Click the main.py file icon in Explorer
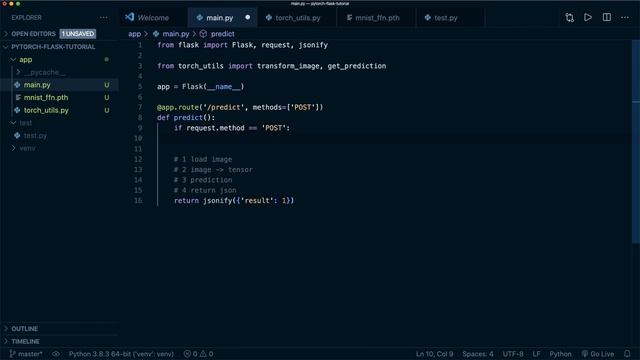This screenshot has height=360, width=640. click(x=17, y=85)
